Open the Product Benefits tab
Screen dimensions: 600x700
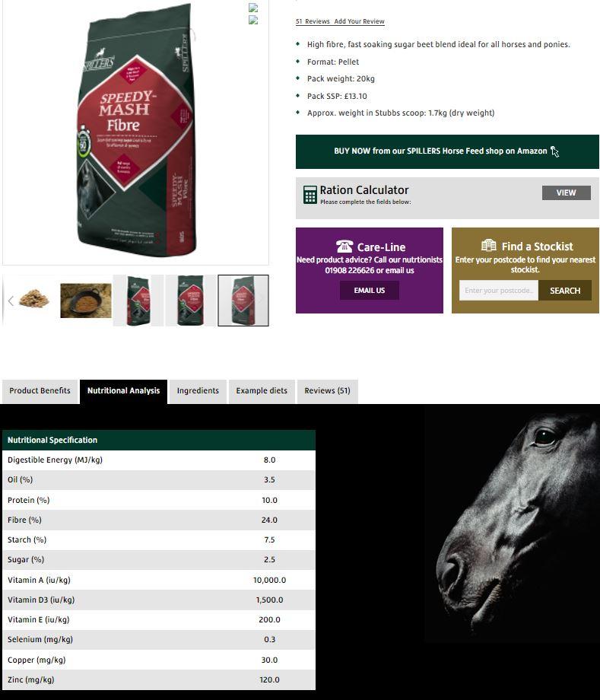click(40, 391)
